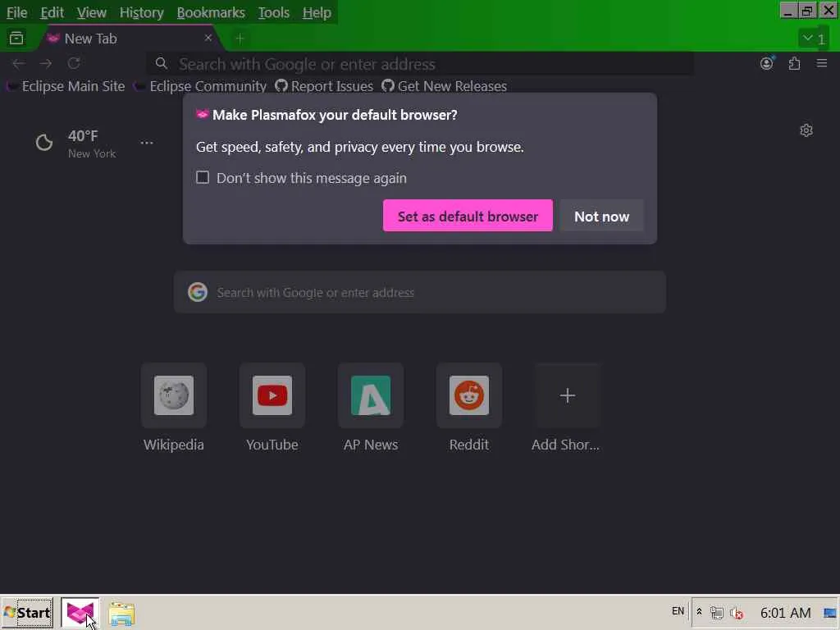The width and height of the screenshot is (840, 630).
Task: Click the muted volume tray icon
Action: 737,613
